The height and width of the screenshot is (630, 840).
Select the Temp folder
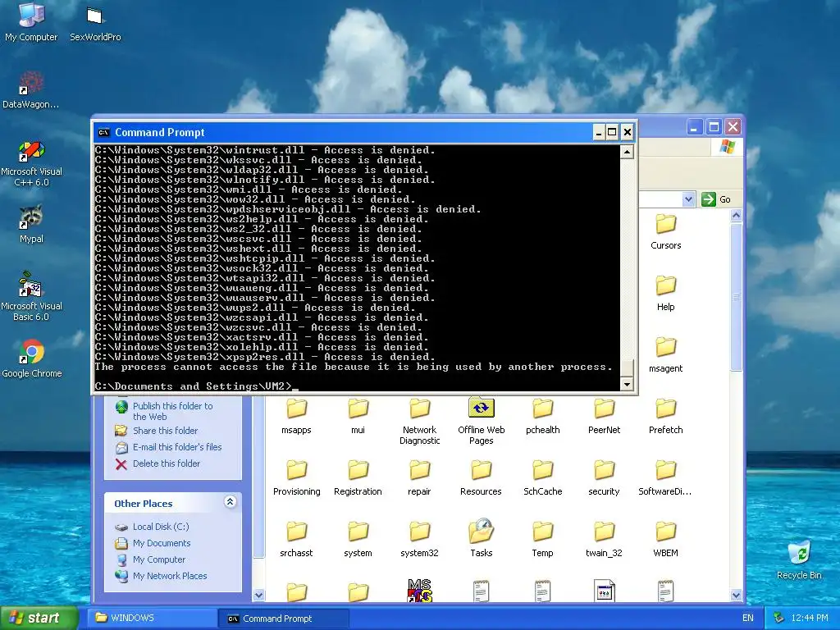tap(543, 540)
